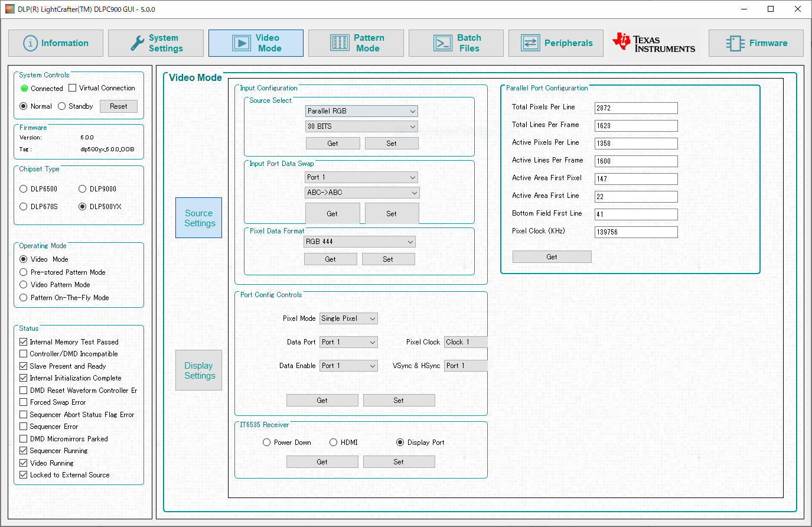Click Set under Source Select
This screenshot has width=812, height=527.
392,144
